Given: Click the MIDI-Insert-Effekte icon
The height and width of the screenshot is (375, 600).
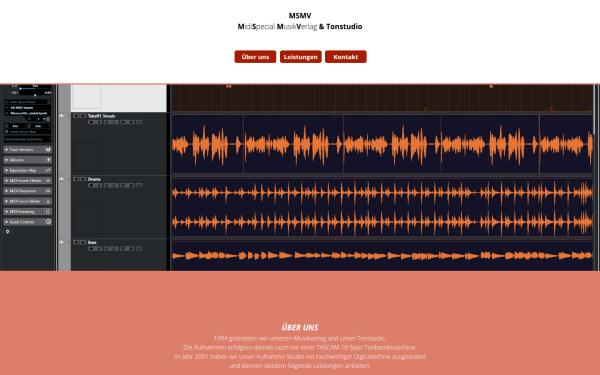Looking at the screenshot, I should click(x=48, y=181).
